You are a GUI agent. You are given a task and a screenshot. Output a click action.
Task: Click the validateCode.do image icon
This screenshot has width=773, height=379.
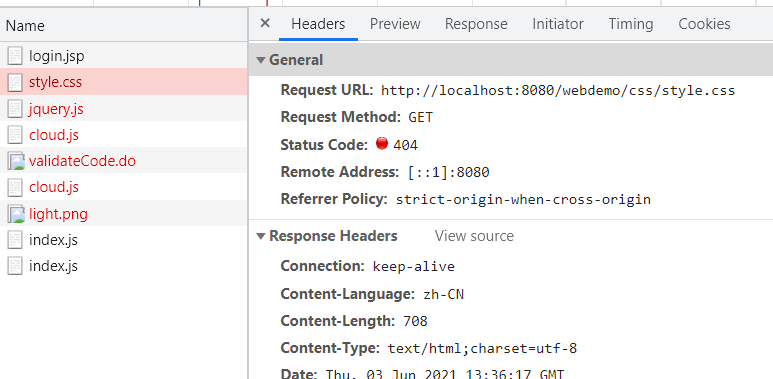pos(16,161)
